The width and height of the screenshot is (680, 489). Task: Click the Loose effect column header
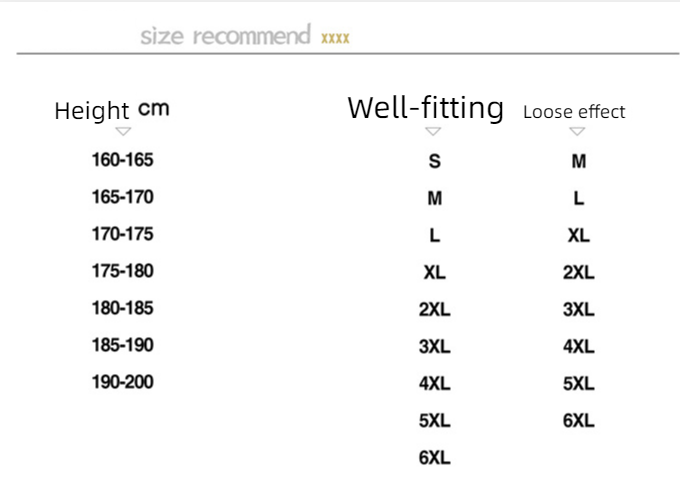click(x=574, y=111)
